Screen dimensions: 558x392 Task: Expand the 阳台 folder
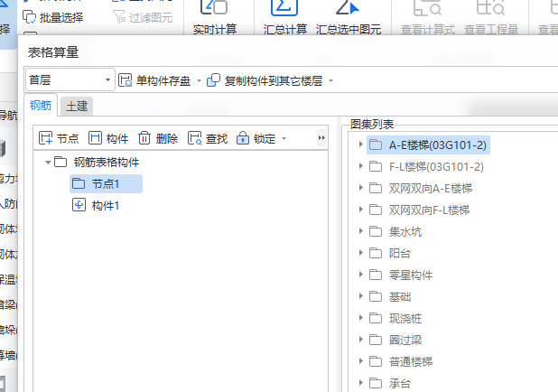360,253
